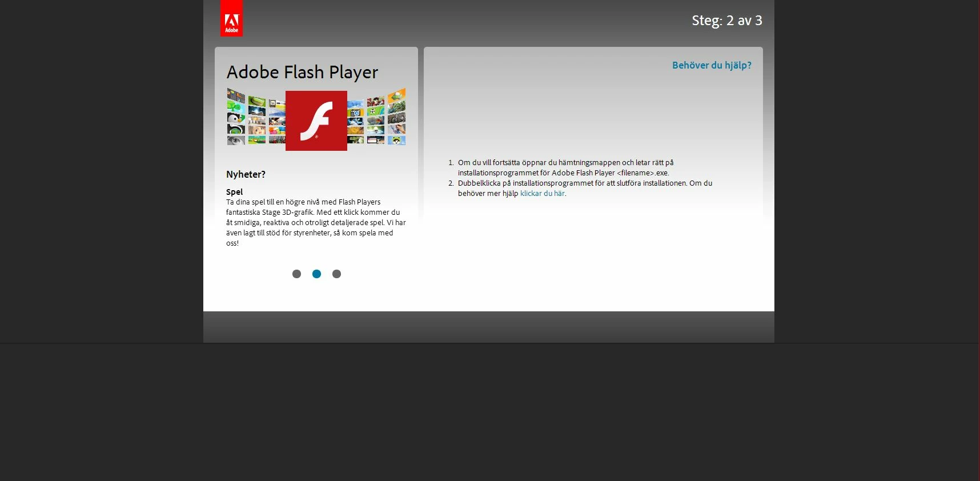Screen dimensions: 980x481
Task: Click the "Adobe Flash Player" heading
Action: pos(302,72)
